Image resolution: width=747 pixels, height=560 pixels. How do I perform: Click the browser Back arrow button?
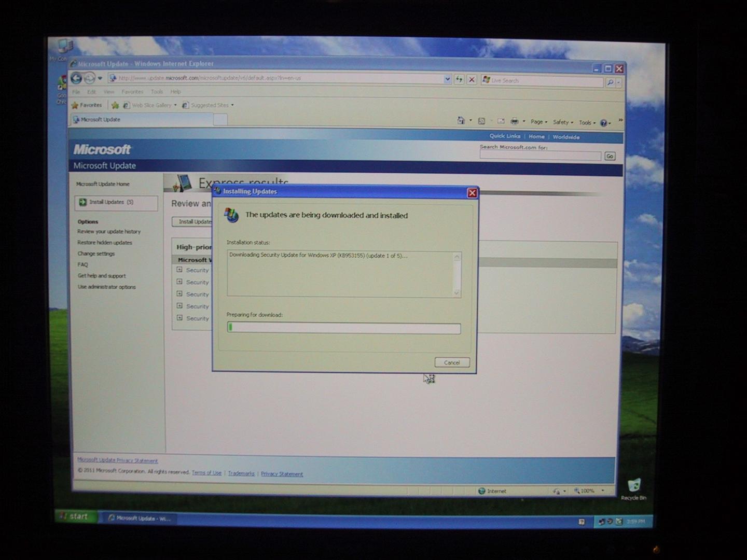76,78
